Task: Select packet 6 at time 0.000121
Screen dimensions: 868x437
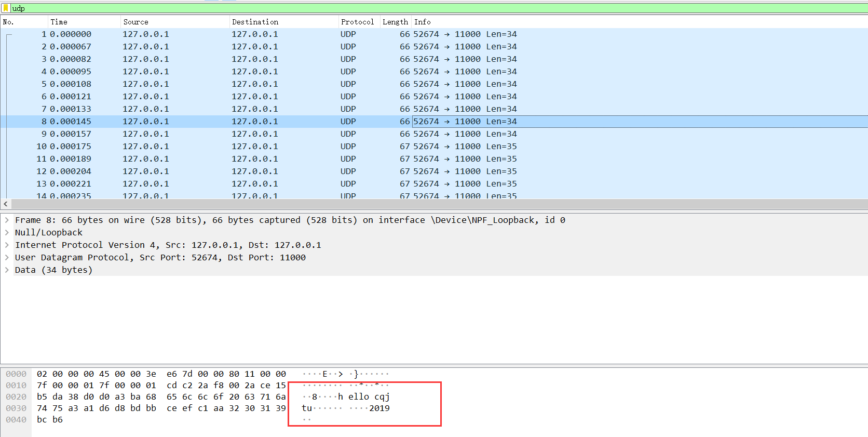Action: click(434, 97)
